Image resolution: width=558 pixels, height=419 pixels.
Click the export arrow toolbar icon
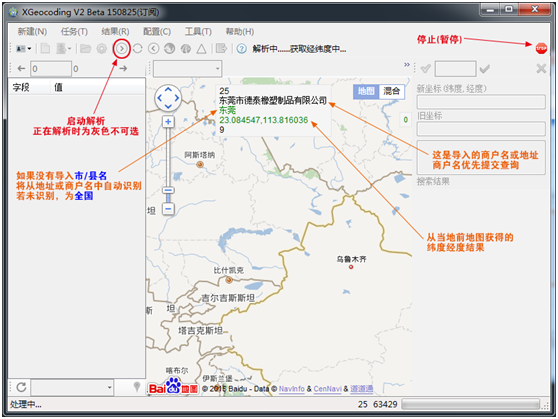point(221,48)
